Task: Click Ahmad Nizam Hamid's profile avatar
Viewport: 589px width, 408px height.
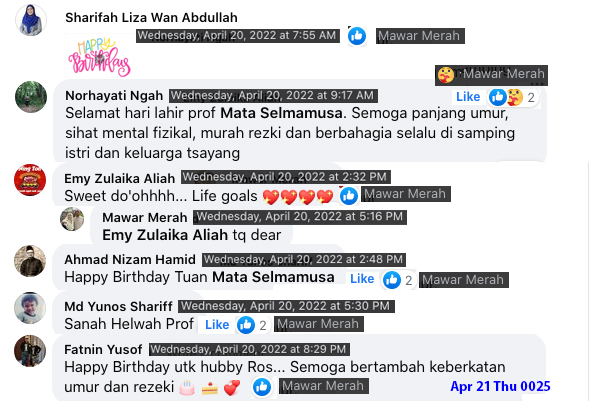Action: click(x=30, y=261)
